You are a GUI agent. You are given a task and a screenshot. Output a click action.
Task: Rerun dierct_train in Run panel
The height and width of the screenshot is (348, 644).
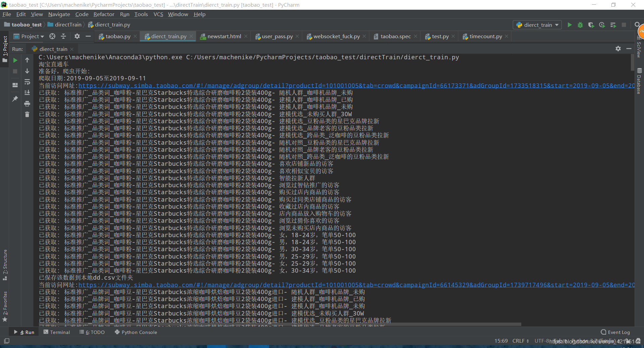pos(15,60)
